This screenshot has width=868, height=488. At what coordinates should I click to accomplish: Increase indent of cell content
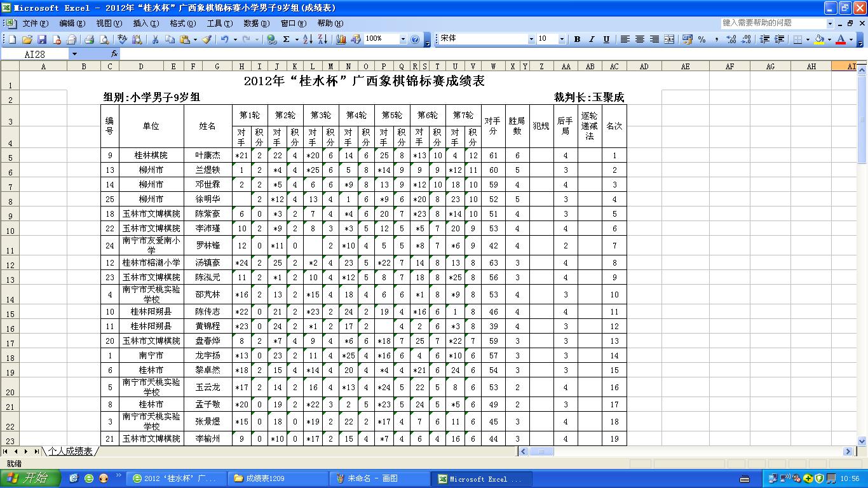(779, 39)
